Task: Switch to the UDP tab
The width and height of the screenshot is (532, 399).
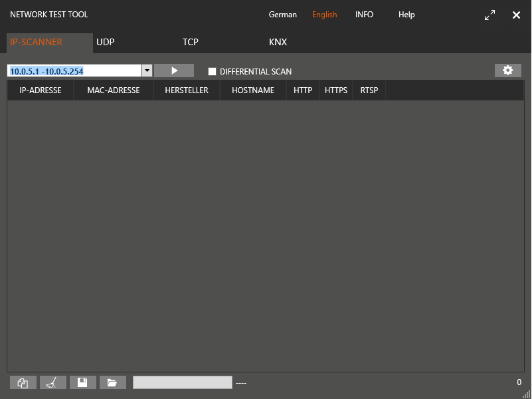Action: click(106, 42)
